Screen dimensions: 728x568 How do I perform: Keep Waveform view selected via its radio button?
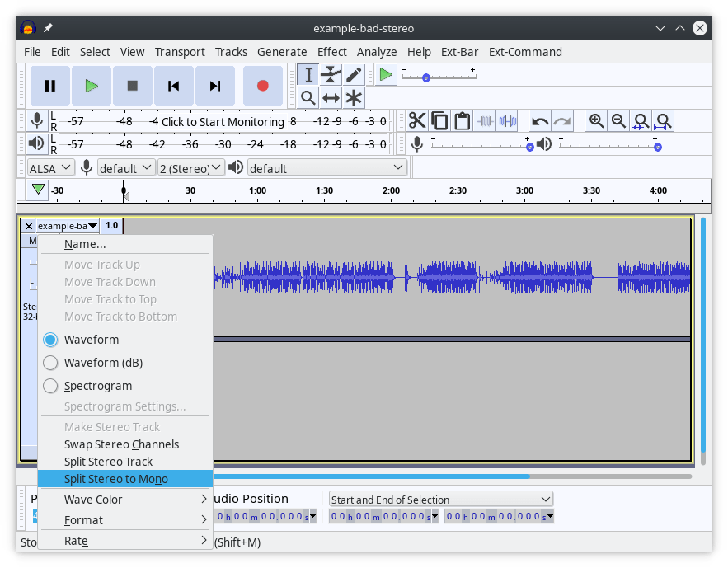click(50, 340)
